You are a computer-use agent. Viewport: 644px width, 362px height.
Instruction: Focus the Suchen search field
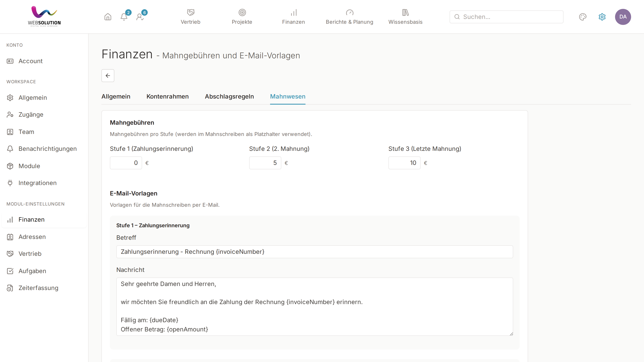pos(506,17)
